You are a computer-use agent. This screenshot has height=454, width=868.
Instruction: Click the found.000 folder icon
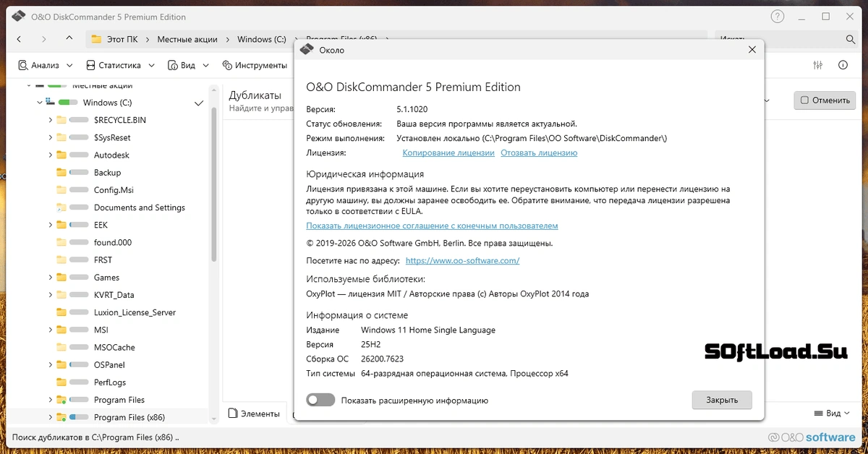point(61,243)
